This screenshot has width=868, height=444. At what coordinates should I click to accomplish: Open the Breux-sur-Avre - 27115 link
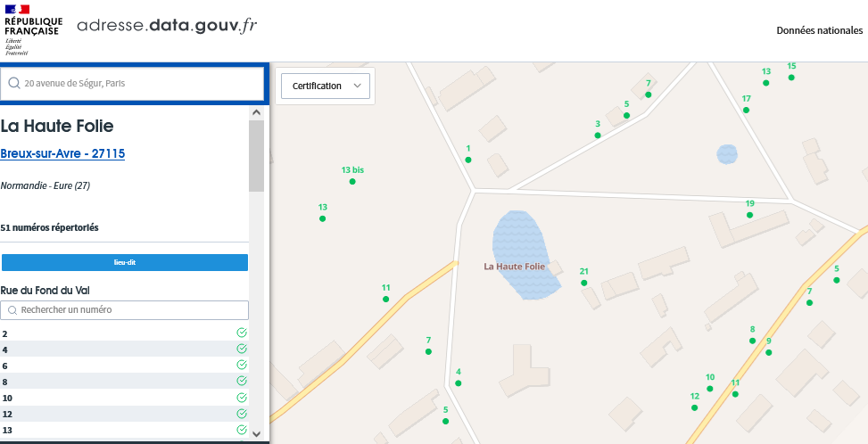(62, 153)
